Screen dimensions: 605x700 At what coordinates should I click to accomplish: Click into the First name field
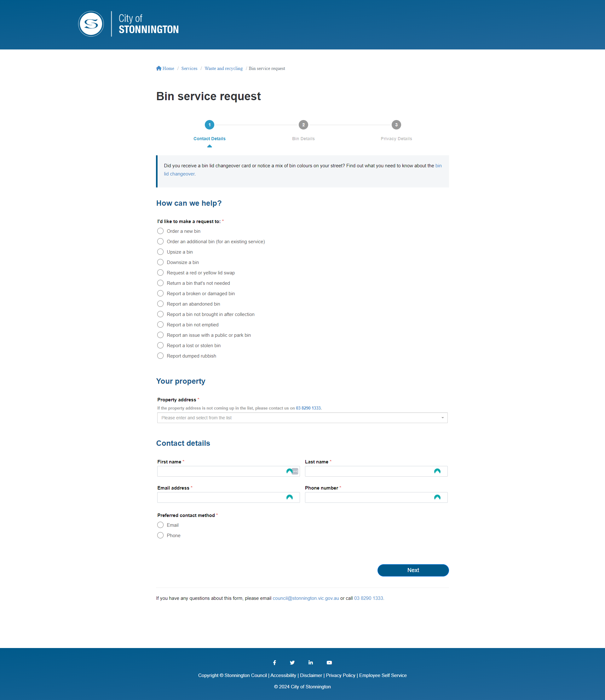[220, 471]
